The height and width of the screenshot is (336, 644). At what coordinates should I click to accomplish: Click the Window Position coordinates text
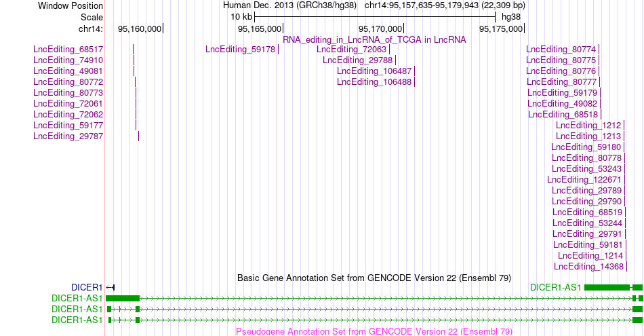[x=445, y=5]
